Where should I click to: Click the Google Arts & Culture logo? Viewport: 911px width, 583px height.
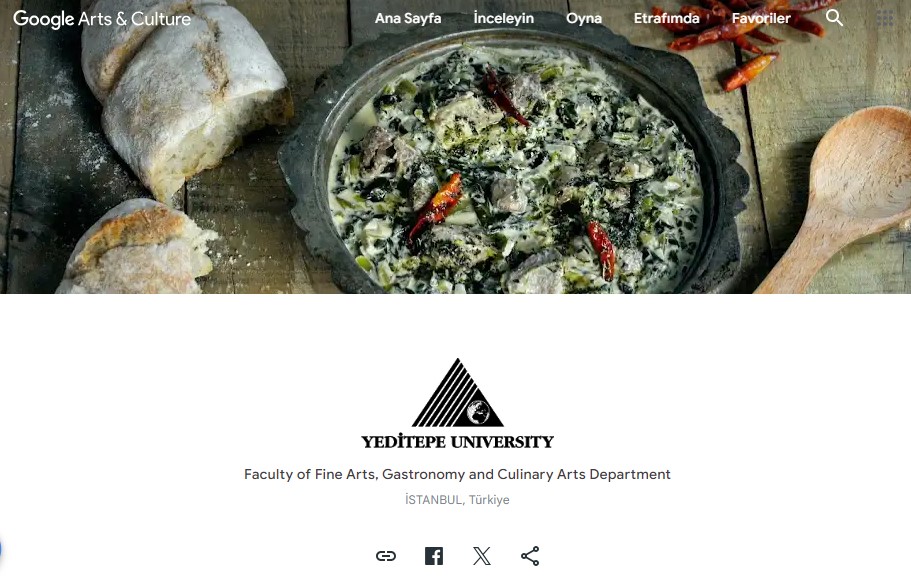(102, 19)
